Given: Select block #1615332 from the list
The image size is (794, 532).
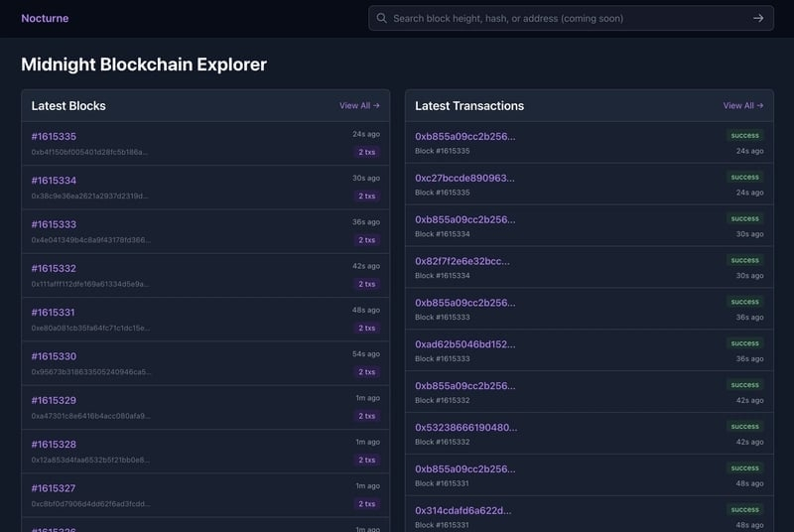Looking at the screenshot, I should [x=54, y=268].
